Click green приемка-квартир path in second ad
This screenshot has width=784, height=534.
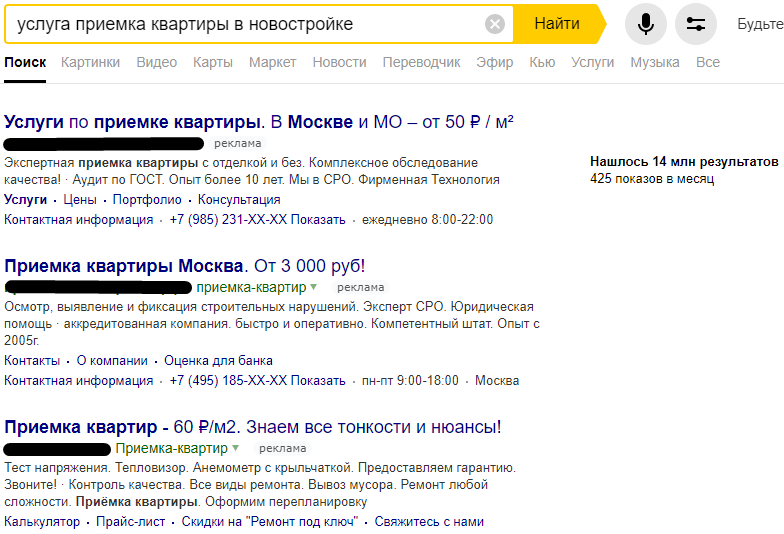[x=252, y=287]
